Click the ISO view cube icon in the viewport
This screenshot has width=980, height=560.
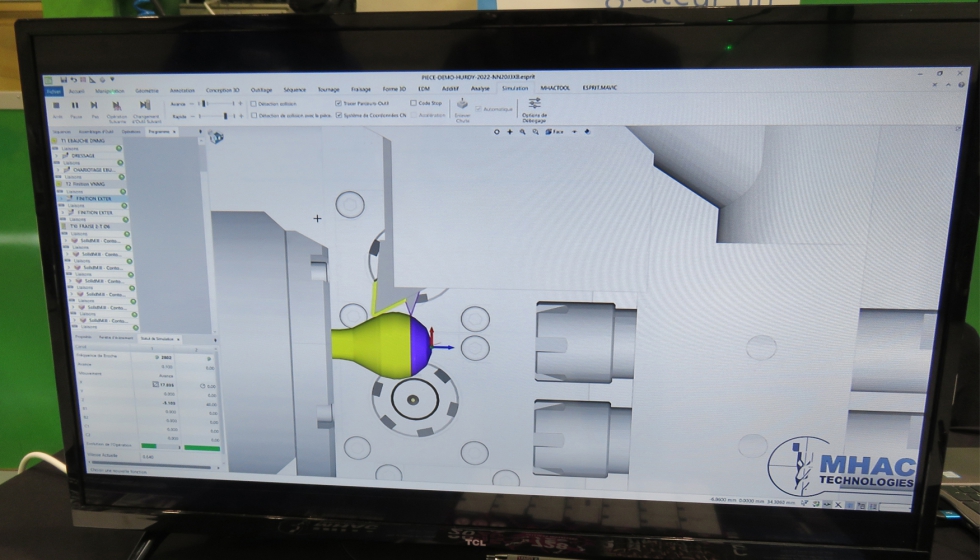click(x=216, y=137)
